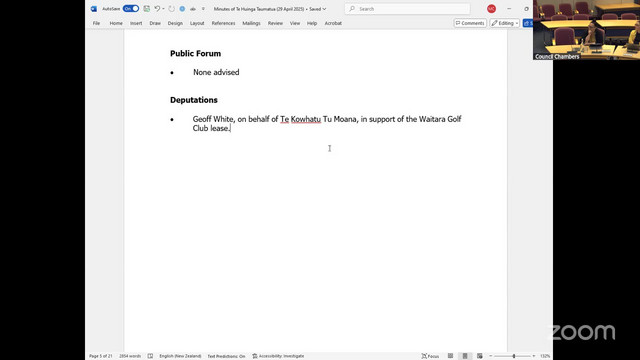Select the Print Layout view icon
The height and width of the screenshot is (360, 640).
pos(465,356)
